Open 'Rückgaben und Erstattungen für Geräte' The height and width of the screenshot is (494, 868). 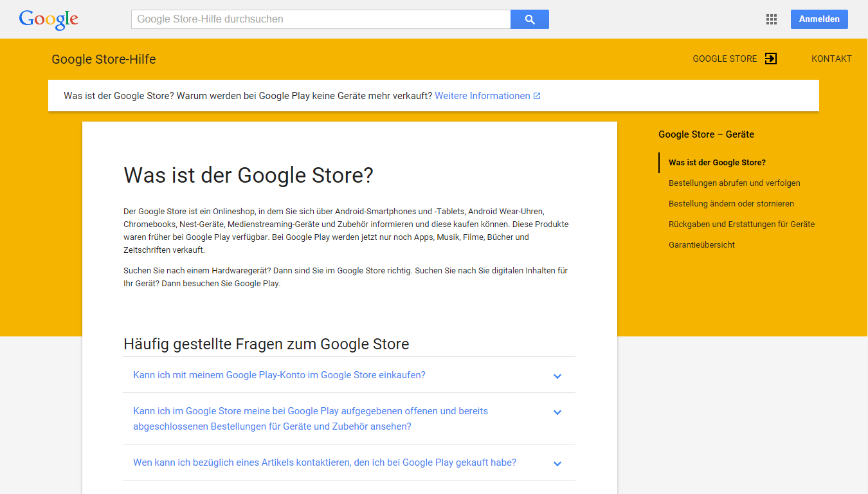point(741,224)
